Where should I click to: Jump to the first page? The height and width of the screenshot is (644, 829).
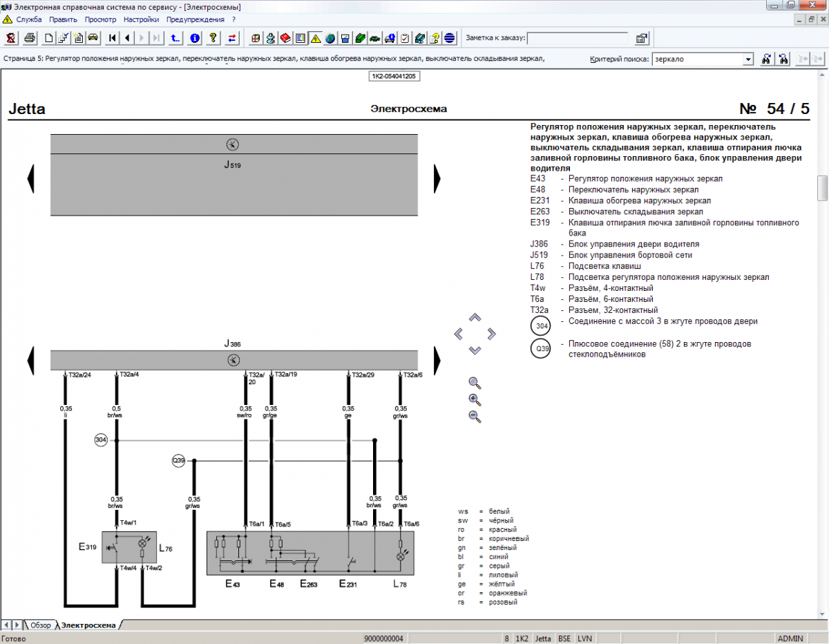[x=113, y=38]
